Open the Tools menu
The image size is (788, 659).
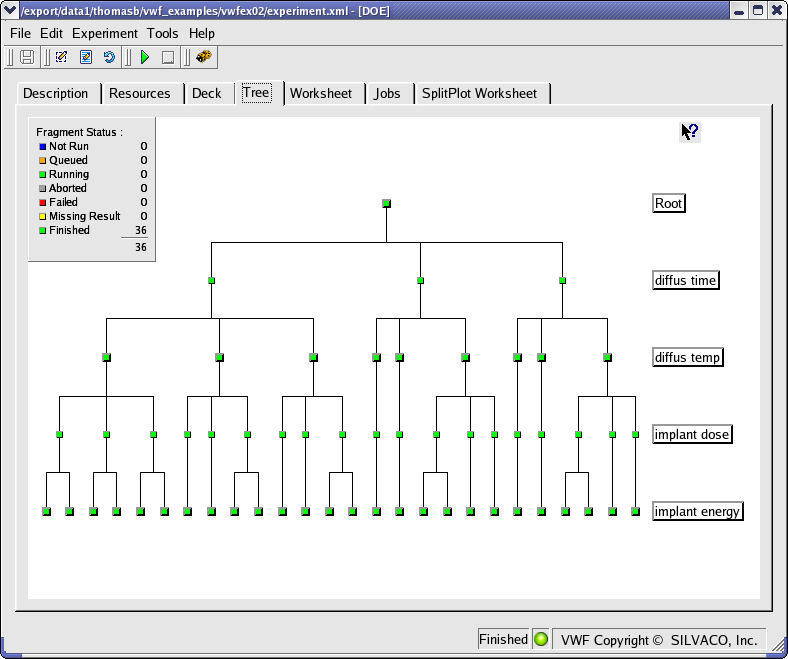point(162,33)
